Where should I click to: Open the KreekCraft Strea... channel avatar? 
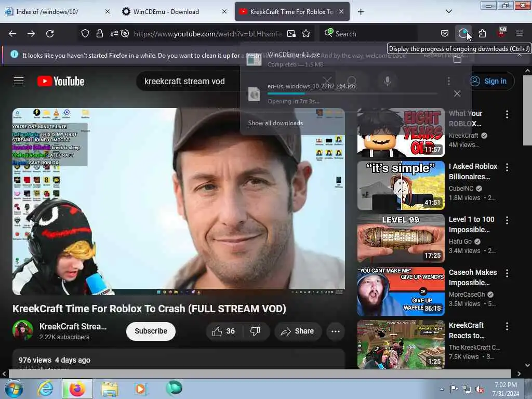(x=23, y=330)
